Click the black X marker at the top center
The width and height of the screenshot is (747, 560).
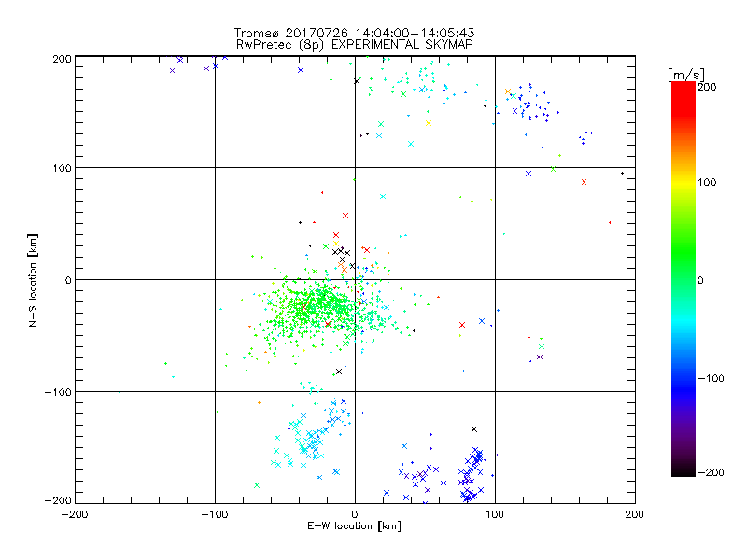click(357, 81)
